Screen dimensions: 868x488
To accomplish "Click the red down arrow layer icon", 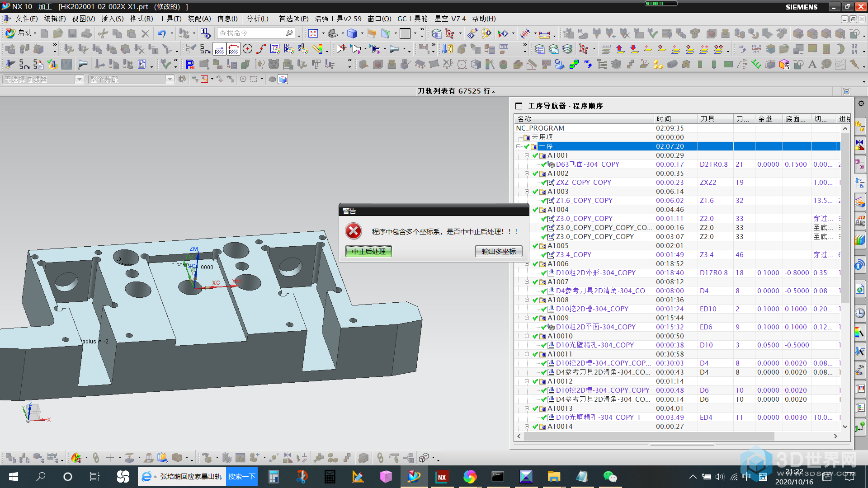I will coord(634,49).
